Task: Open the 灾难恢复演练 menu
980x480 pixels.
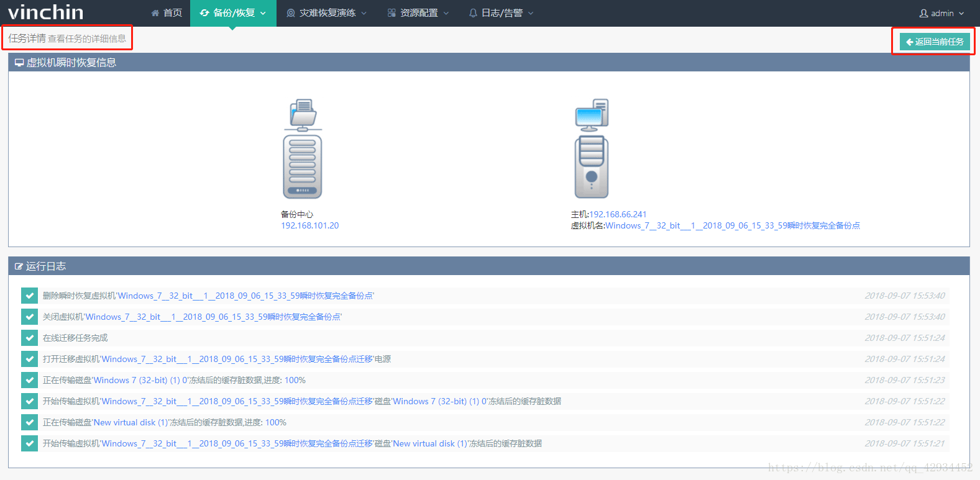Action: click(327, 13)
